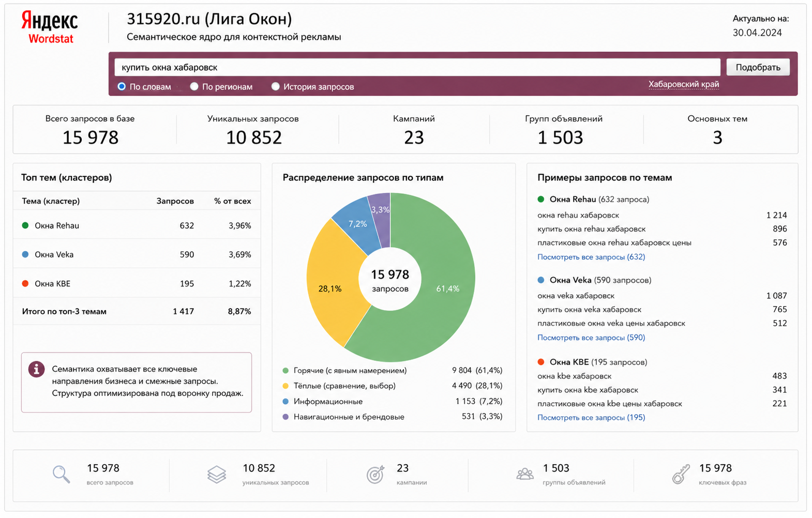Click the key icon beside ключевых фраз

coord(681,474)
